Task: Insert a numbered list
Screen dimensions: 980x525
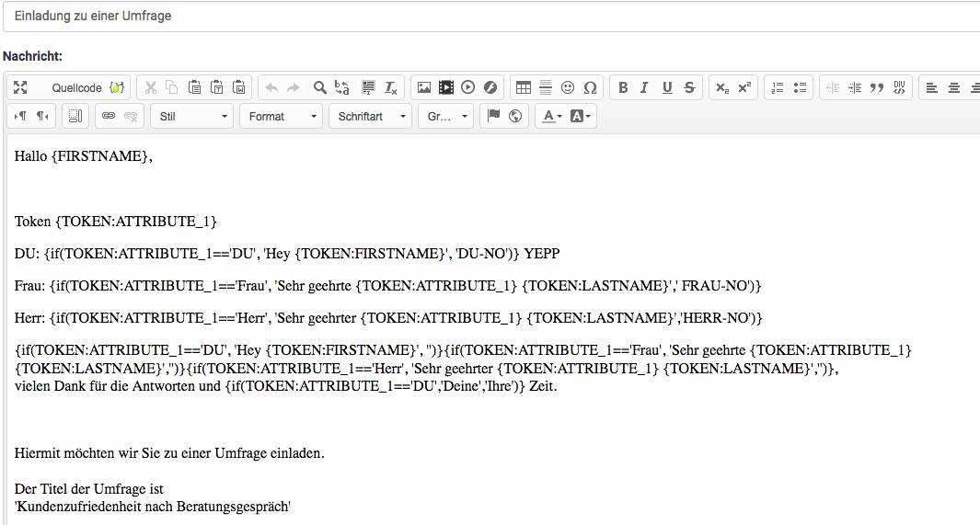Action: point(778,87)
